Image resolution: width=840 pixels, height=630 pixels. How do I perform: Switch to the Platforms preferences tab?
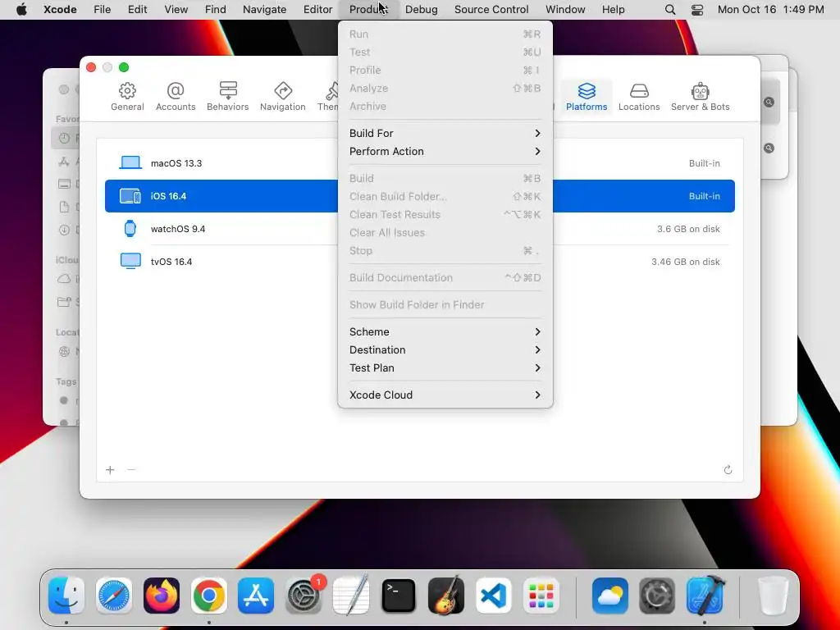tap(587, 97)
